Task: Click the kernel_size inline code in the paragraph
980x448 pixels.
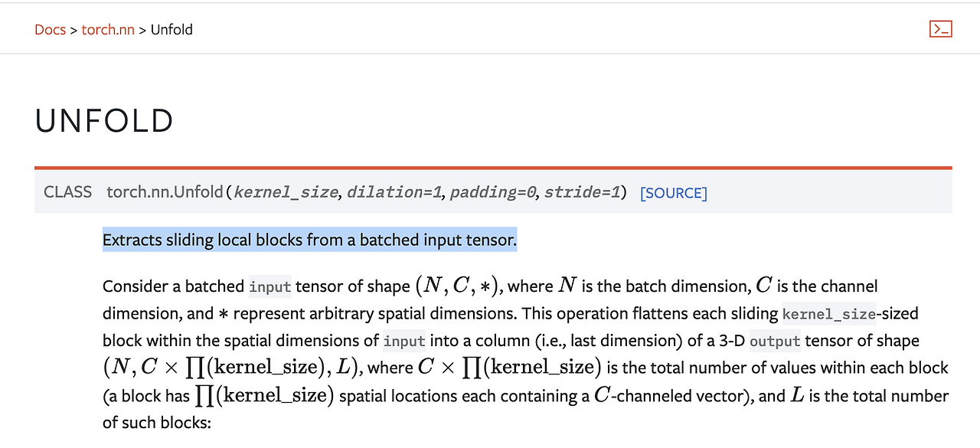Action: coord(828,313)
